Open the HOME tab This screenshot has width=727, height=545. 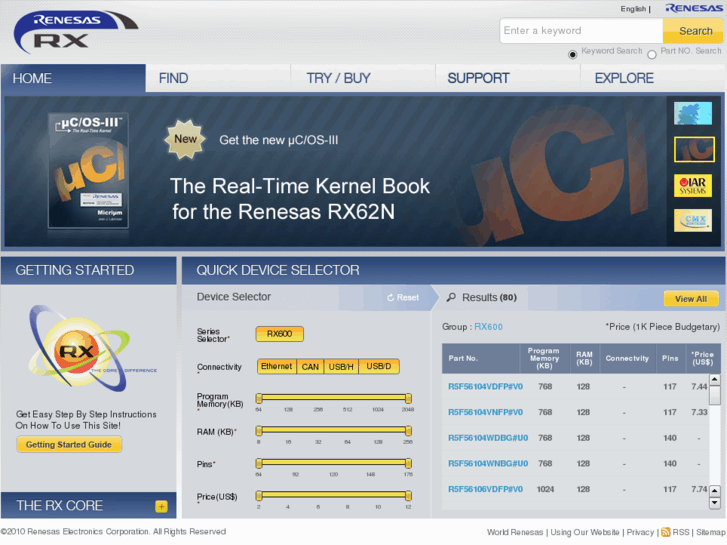73,78
